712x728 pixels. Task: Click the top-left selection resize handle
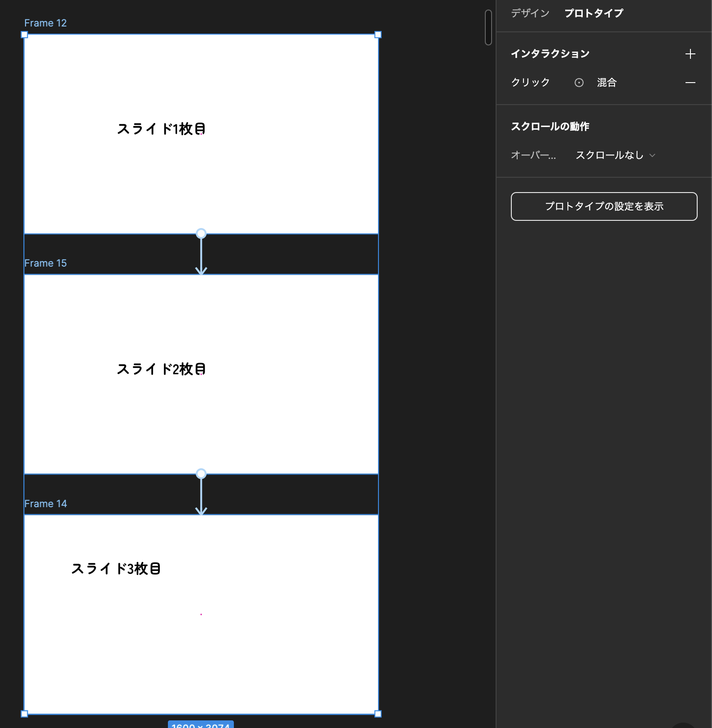click(x=25, y=35)
